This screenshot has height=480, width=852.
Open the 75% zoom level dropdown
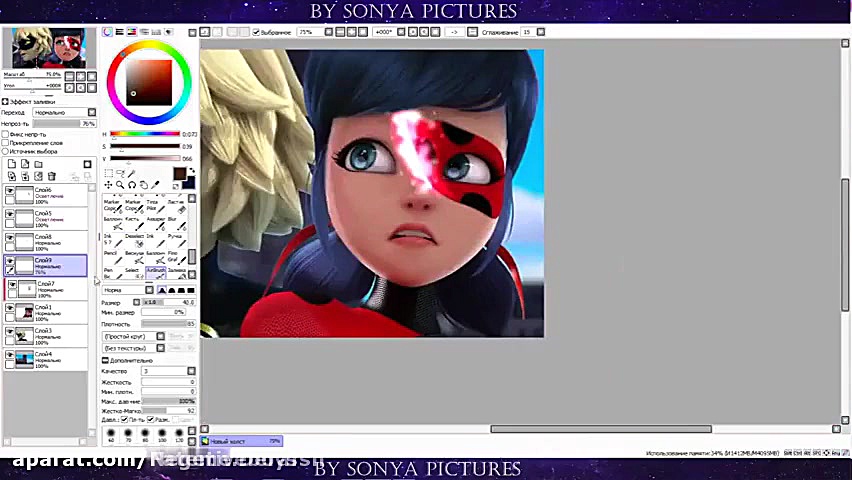(x=329, y=32)
